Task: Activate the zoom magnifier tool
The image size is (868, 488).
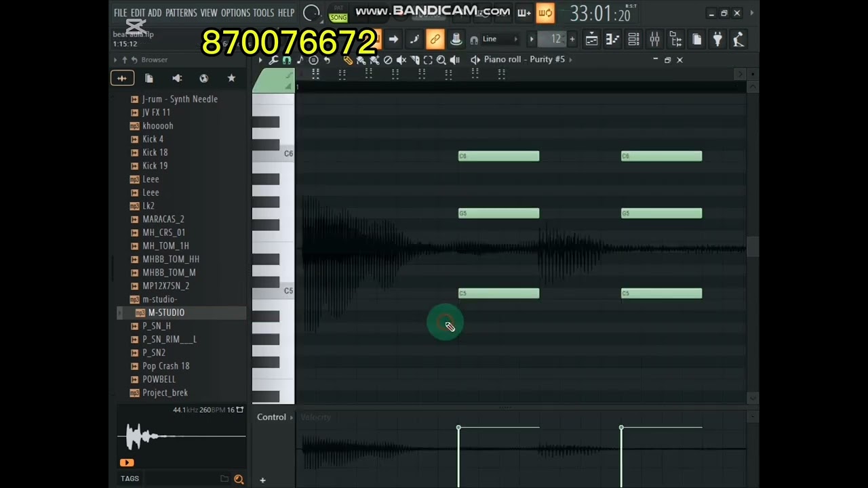Action: tap(441, 60)
